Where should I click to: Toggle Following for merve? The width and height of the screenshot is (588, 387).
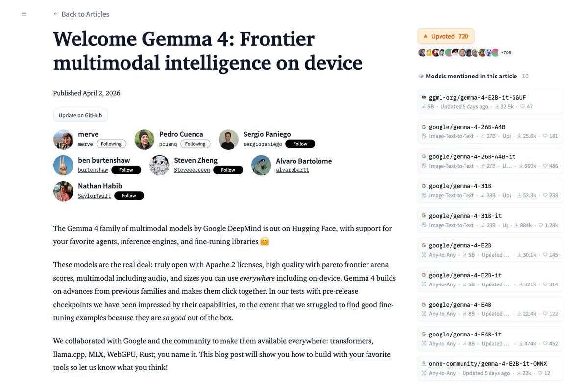click(111, 144)
